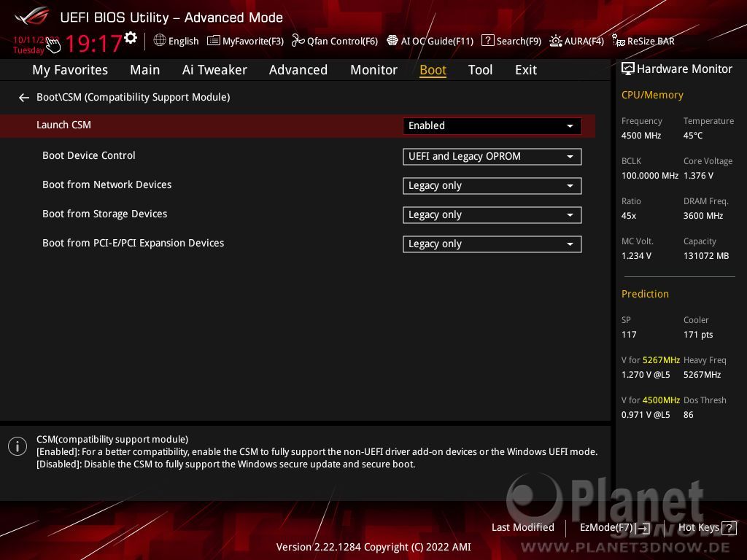Click Boot from PCI-E/PCI Expansion Devices label
The image size is (747, 560).
(133, 243)
